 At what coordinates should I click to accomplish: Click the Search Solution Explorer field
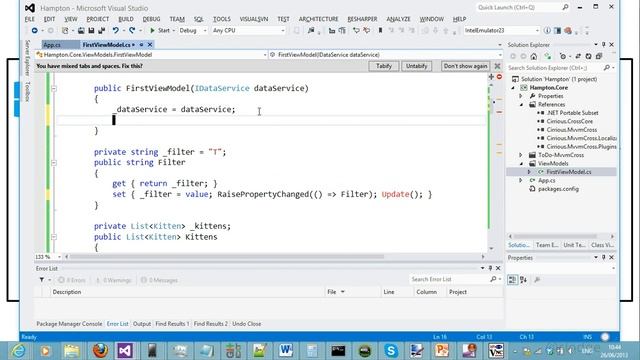(555, 68)
